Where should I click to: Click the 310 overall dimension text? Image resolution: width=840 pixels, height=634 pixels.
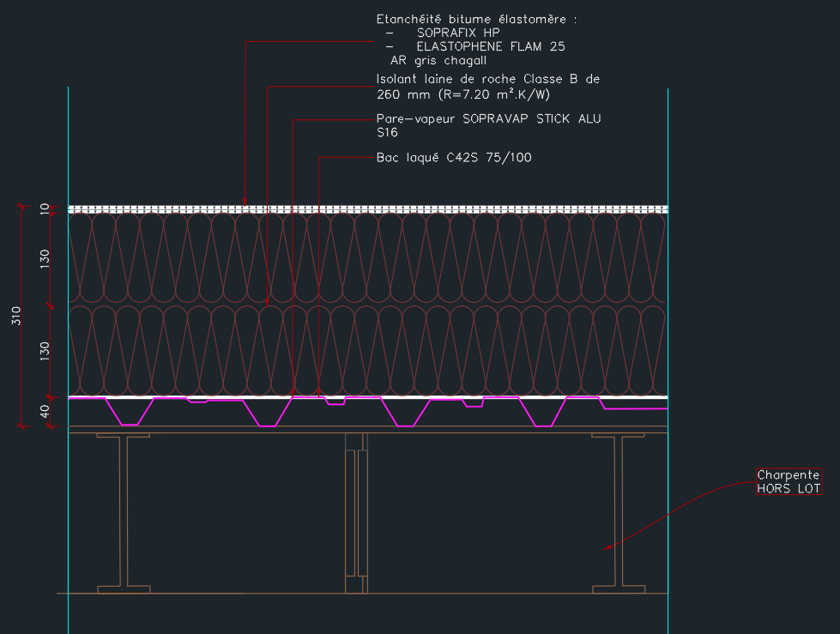[x=17, y=316]
